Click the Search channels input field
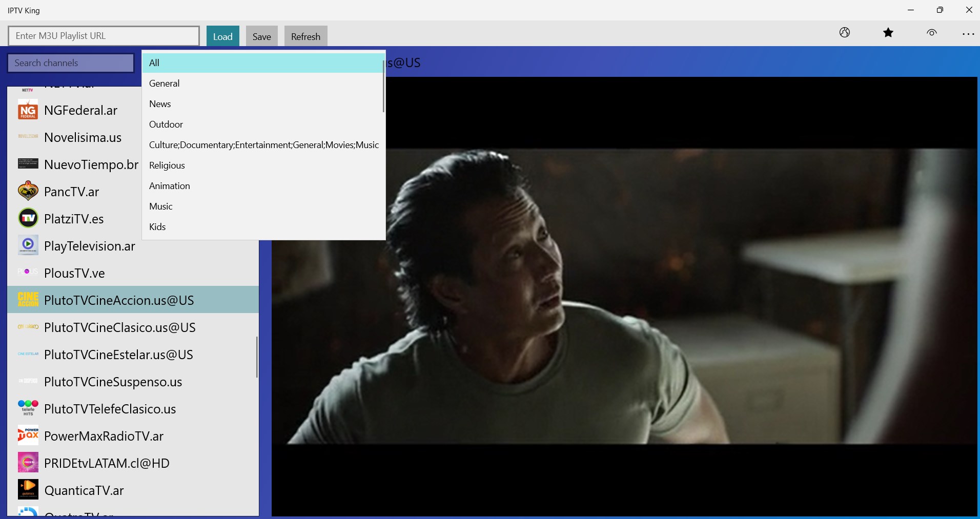This screenshot has height=519, width=980. 70,63
